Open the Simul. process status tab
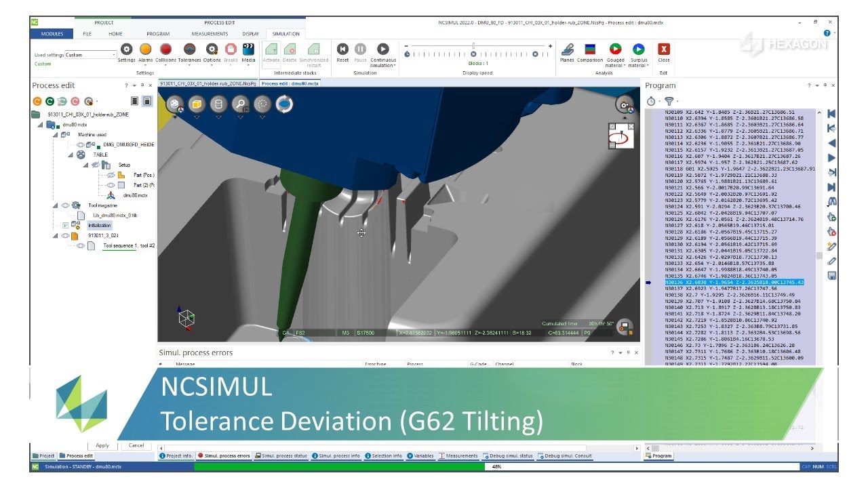The height and width of the screenshot is (488, 868). tap(281, 455)
